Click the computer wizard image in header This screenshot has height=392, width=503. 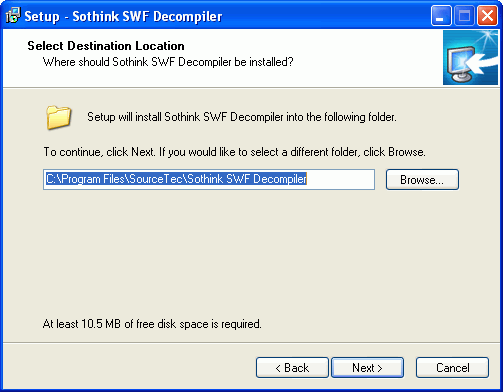[470, 57]
